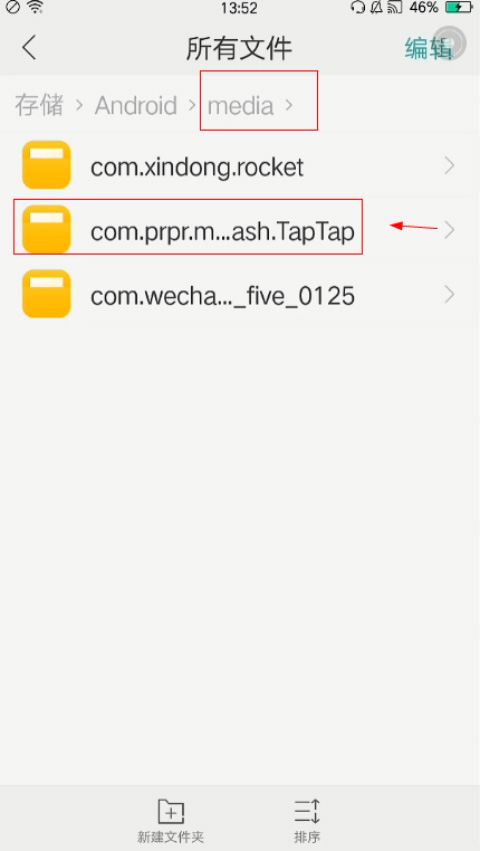Tap the floating circular assist button
480x851 pixels.
click(450, 42)
